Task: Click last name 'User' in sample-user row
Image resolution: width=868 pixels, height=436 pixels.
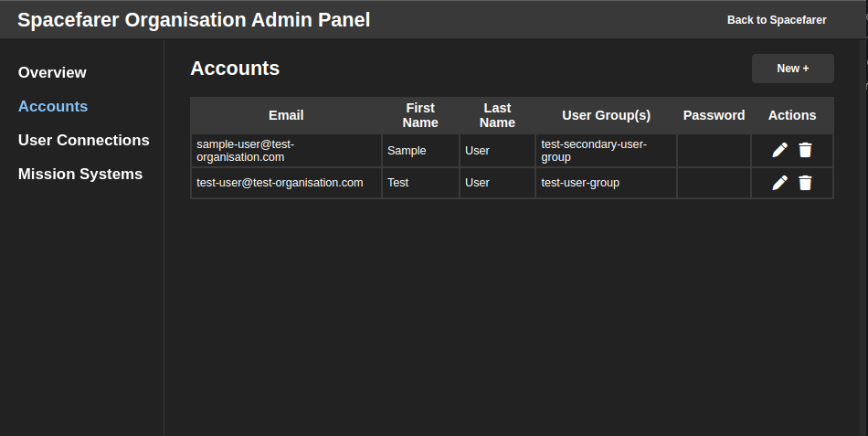Action: click(497, 151)
